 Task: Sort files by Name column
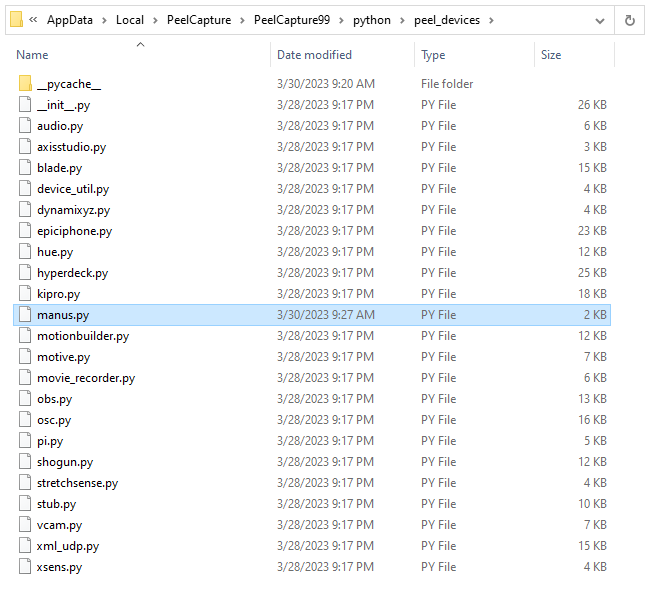[32, 55]
